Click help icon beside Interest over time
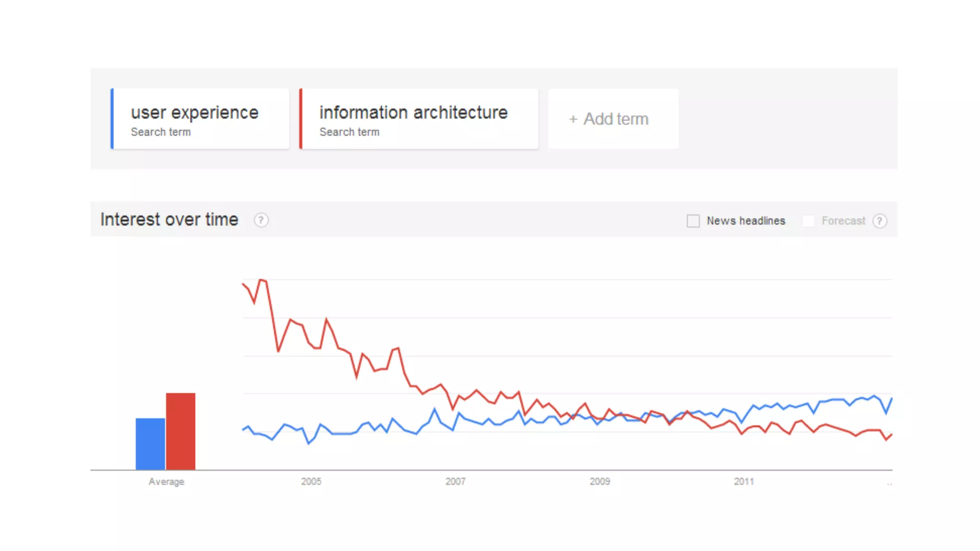Screen dimensions: 980x551 click(x=261, y=220)
